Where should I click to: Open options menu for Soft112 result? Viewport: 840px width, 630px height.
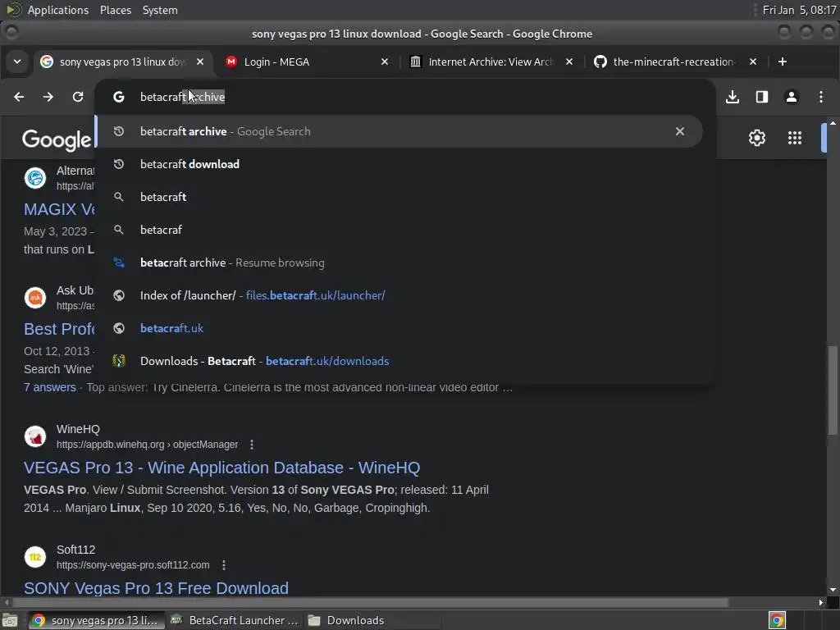[224, 565]
